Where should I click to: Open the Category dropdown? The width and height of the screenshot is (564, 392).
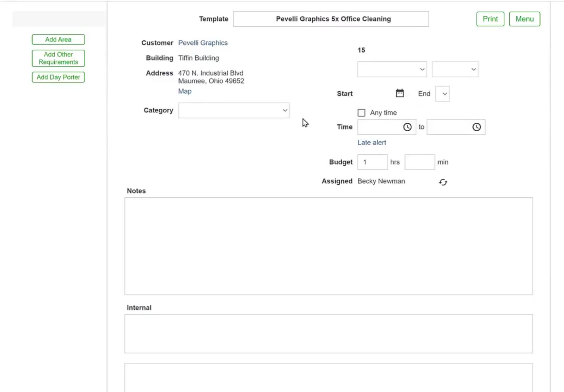tap(234, 110)
